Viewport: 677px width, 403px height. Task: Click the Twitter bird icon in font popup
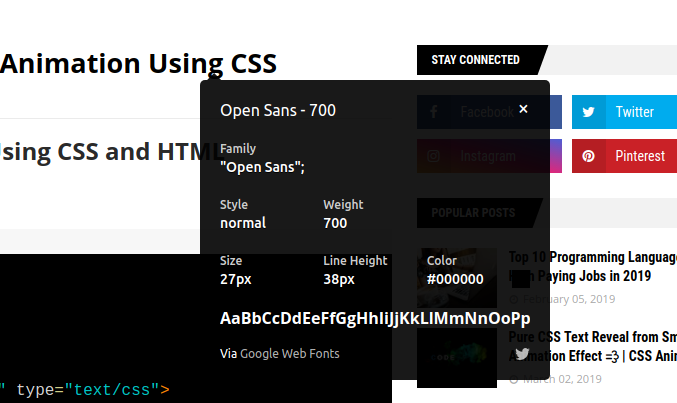coord(522,353)
